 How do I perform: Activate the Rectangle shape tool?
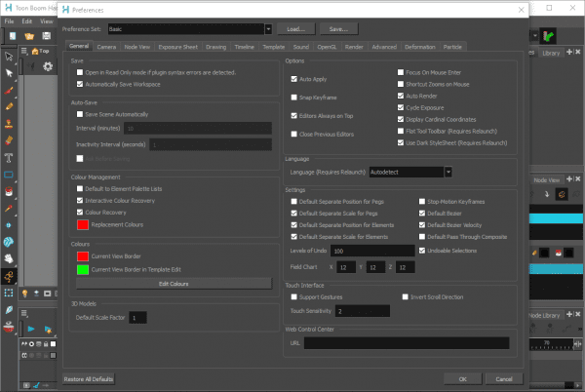click(x=9, y=175)
